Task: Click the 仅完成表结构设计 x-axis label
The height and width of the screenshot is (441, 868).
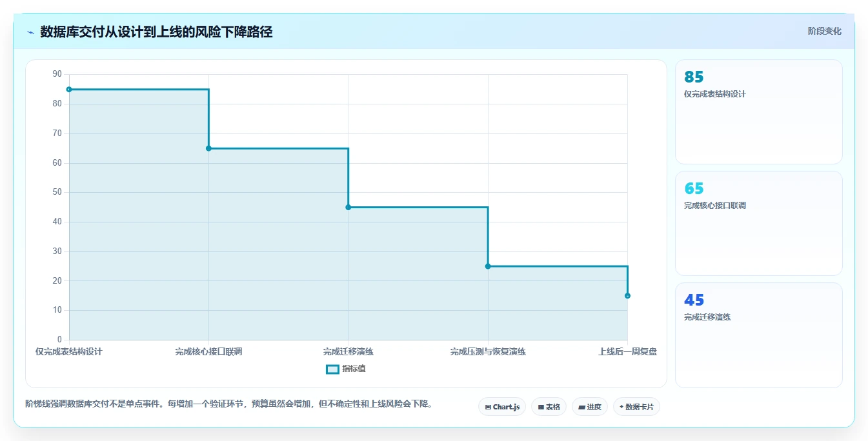Action: 69,352
